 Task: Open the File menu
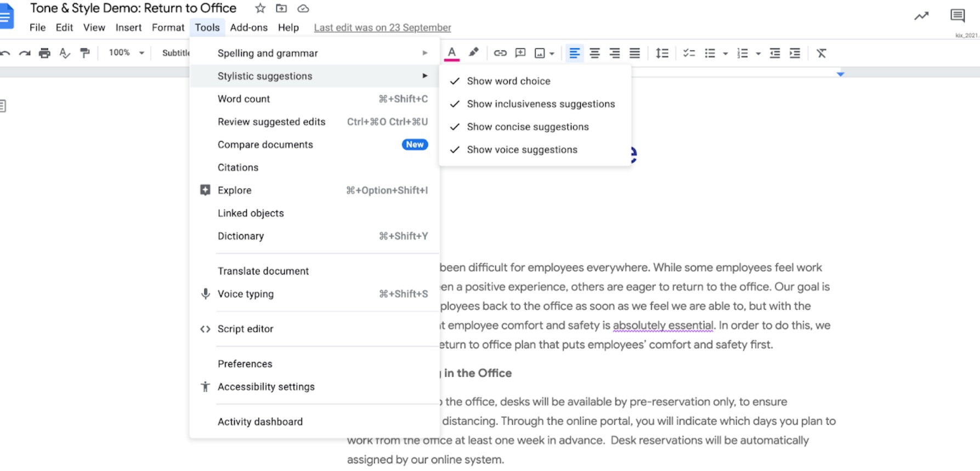point(37,27)
